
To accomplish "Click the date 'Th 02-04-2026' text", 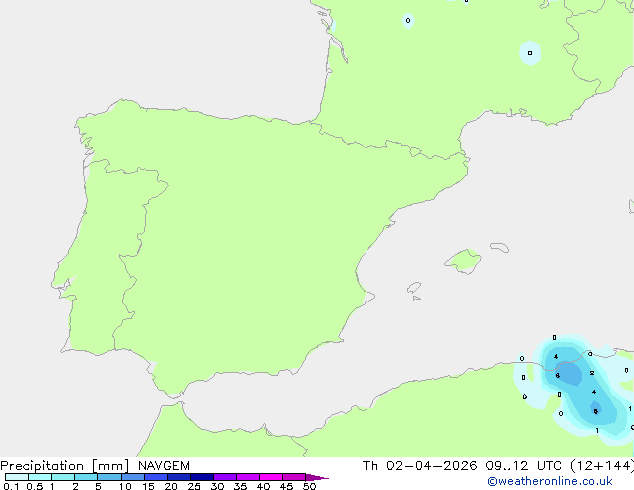I will [x=420, y=466].
